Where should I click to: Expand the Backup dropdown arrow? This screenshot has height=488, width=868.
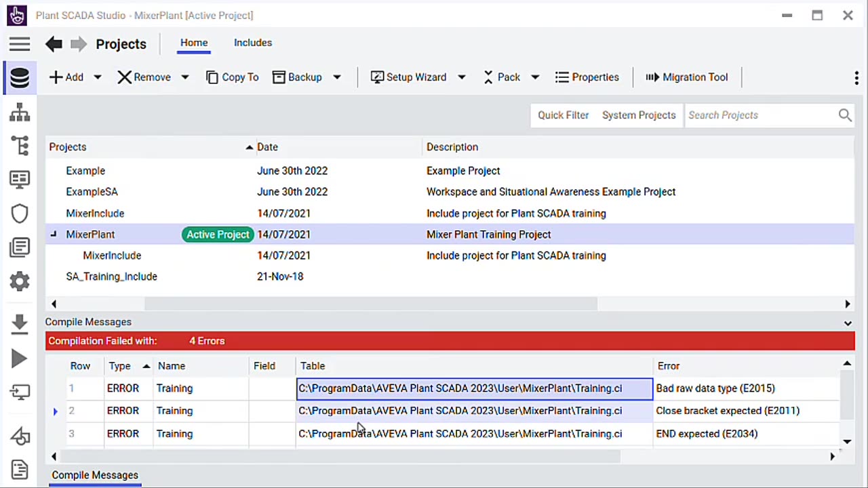tap(336, 77)
